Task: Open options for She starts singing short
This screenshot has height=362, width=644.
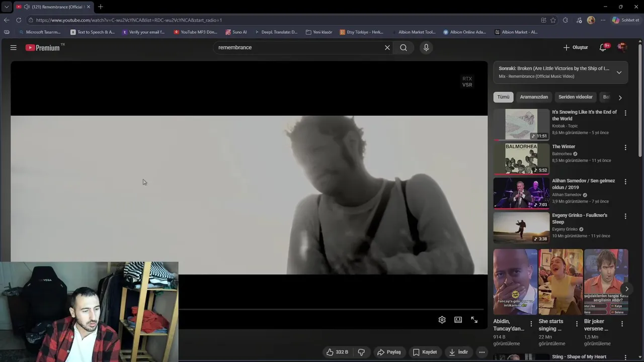Action: pos(577,324)
